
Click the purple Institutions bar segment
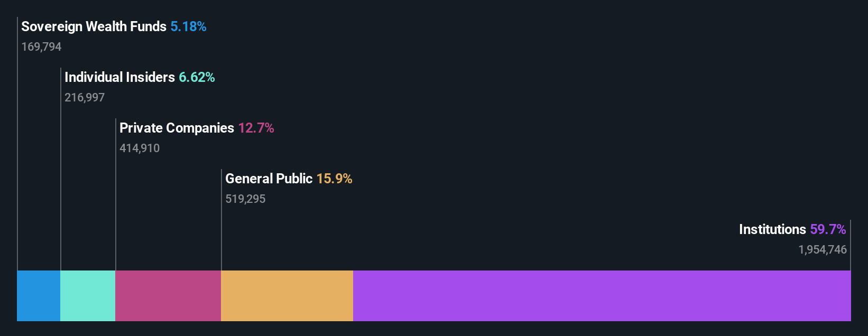click(x=602, y=296)
